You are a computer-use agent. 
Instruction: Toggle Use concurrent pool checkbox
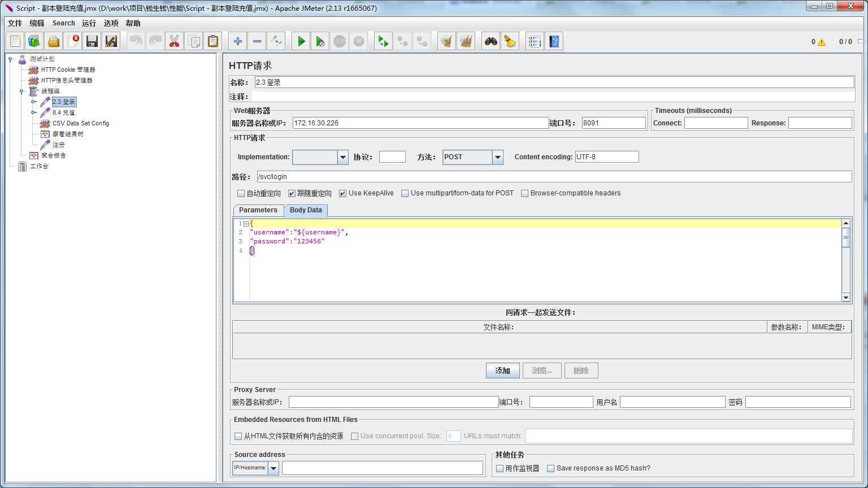click(x=355, y=436)
